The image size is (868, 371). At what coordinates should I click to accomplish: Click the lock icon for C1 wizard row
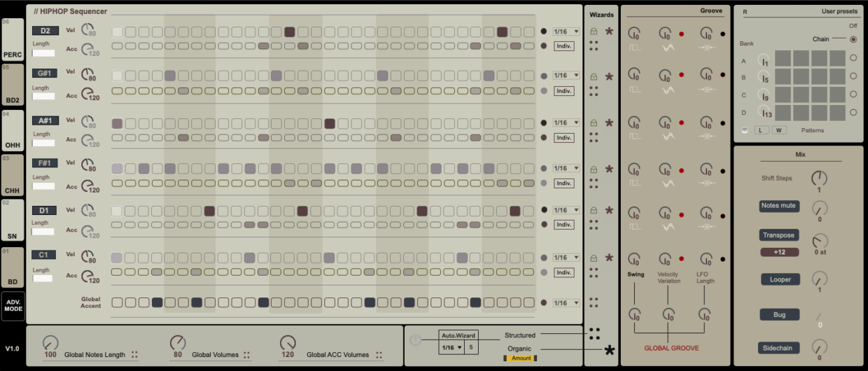coord(594,258)
